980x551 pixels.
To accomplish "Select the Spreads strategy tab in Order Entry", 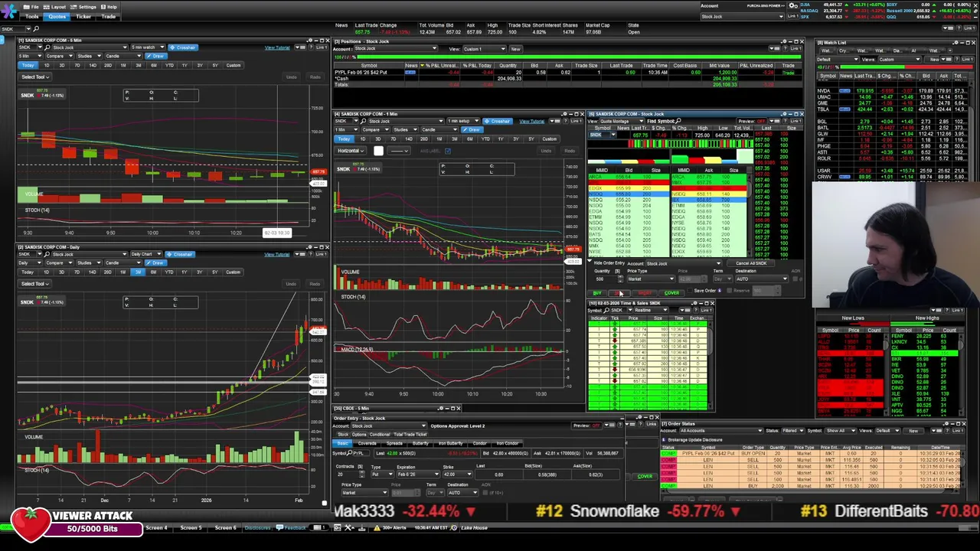I will [395, 444].
